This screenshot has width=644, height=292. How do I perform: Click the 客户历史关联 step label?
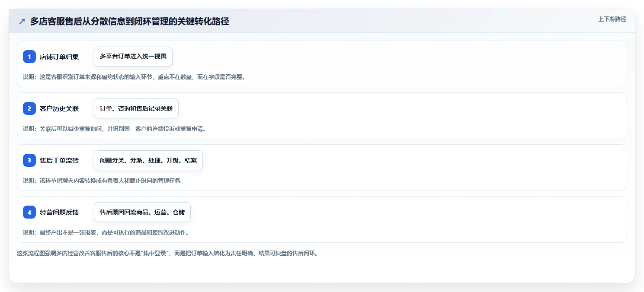pos(59,108)
